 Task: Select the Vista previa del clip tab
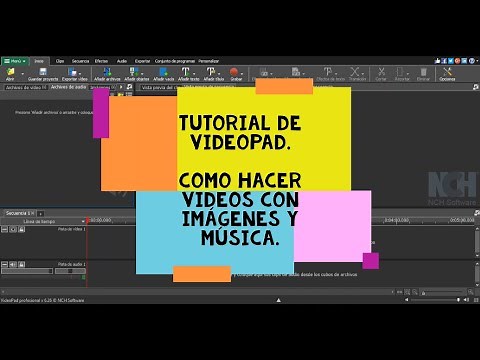158,88
